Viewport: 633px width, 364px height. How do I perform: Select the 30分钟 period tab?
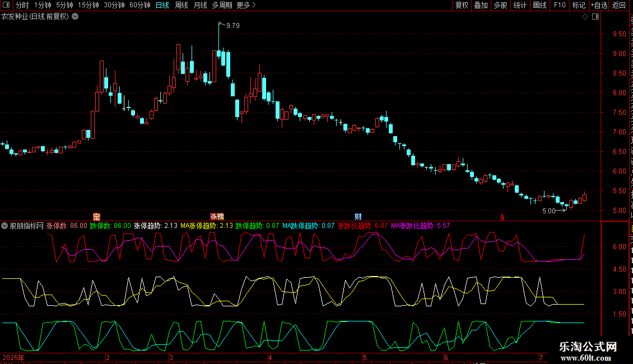(114, 5)
